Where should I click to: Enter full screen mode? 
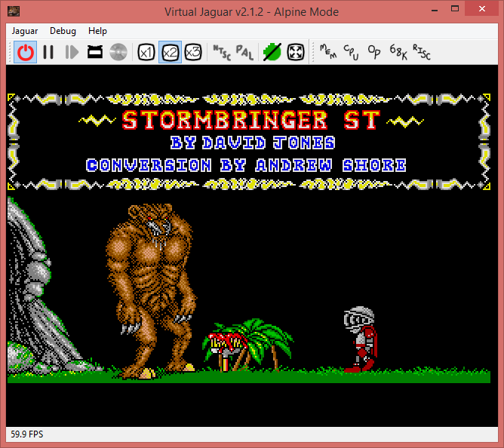(296, 52)
